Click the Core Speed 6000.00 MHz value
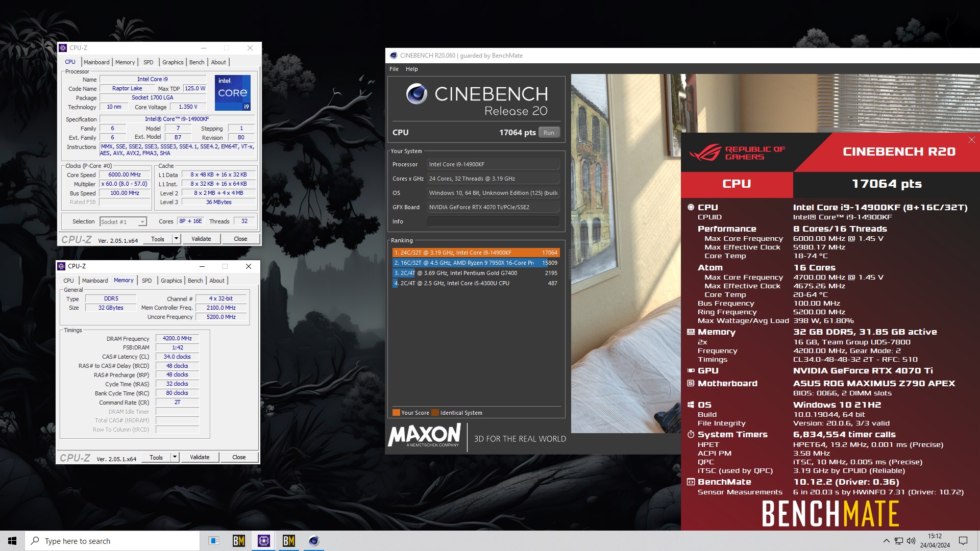Image resolution: width=980 pixels, height=551 pixels. [x=125, y=174]
